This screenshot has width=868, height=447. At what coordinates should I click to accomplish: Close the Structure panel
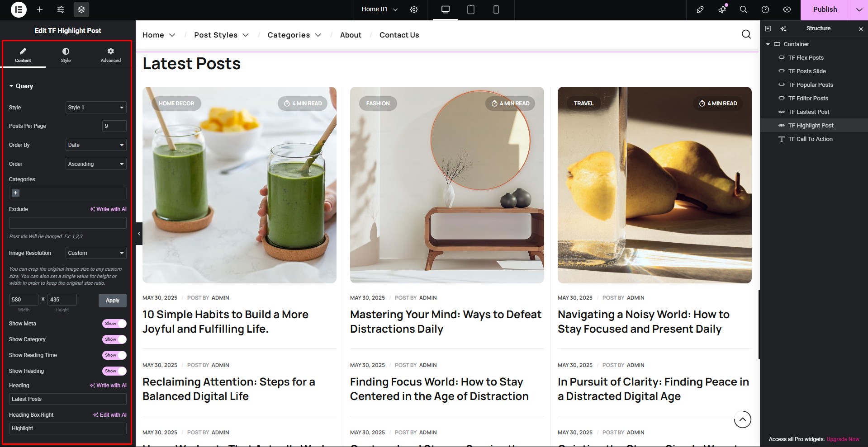[861, 28]
